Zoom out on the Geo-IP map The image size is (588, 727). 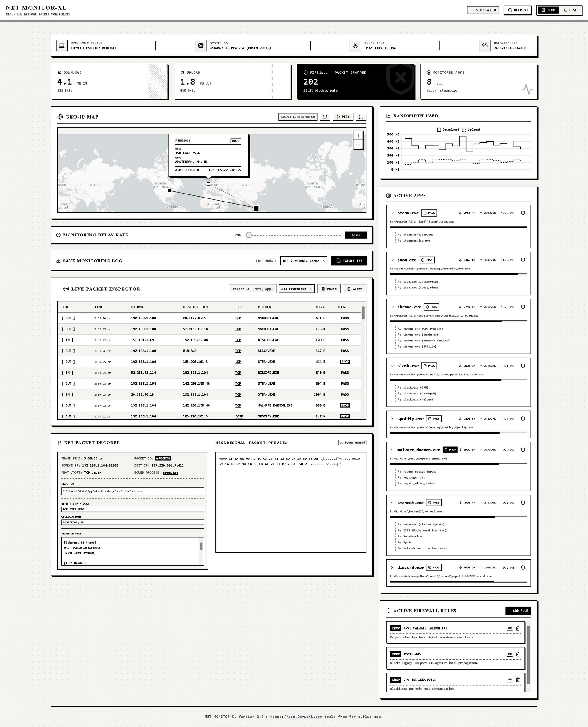pyautogui.click(x=358, y=145)
